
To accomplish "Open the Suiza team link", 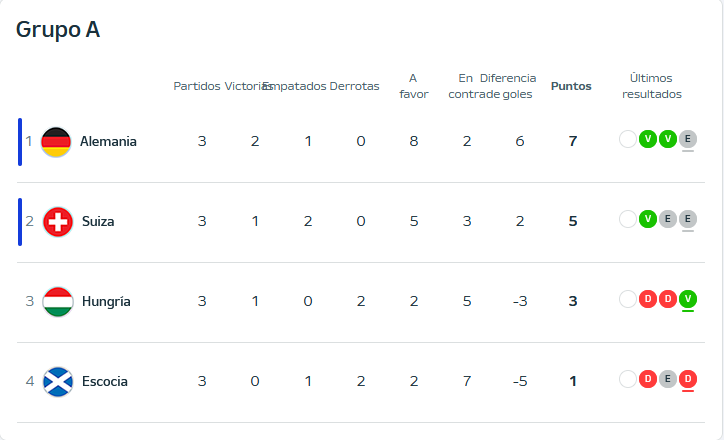I will coord(97,221).
